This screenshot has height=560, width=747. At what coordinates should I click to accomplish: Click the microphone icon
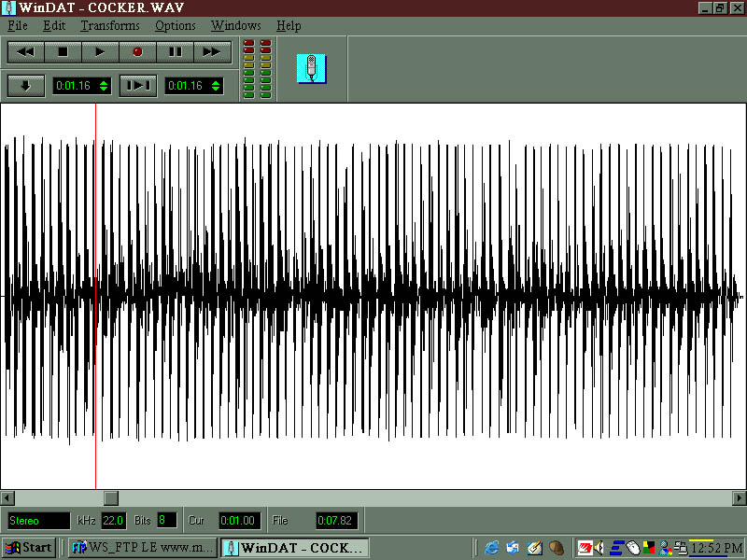(311, 68)
